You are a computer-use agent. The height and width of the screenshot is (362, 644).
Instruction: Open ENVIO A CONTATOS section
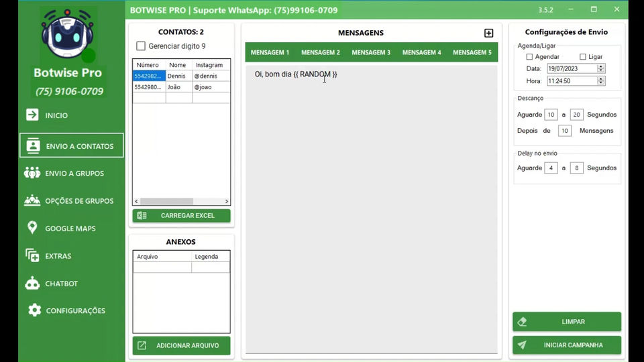(x=72, y=145)
